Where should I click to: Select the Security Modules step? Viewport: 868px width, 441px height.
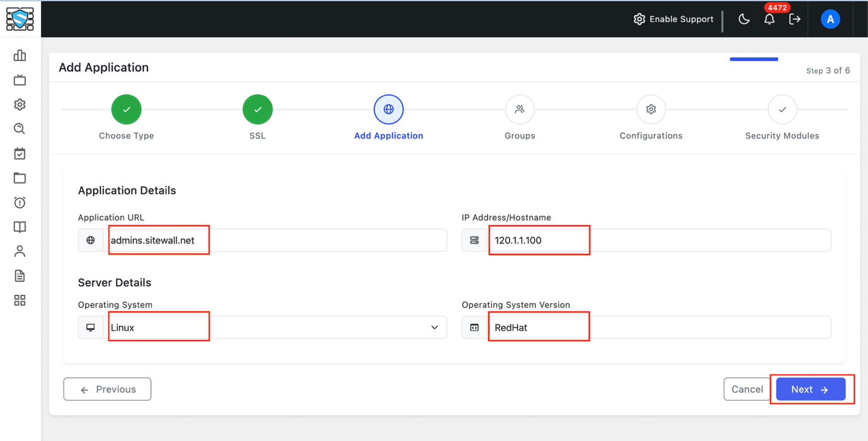pyautogui.click(x=782, y=110)
